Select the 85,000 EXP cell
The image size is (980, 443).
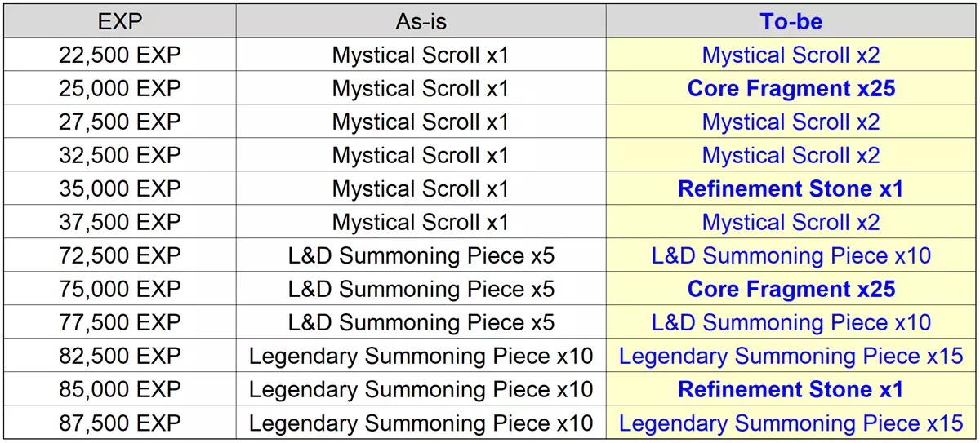(119, 389)
